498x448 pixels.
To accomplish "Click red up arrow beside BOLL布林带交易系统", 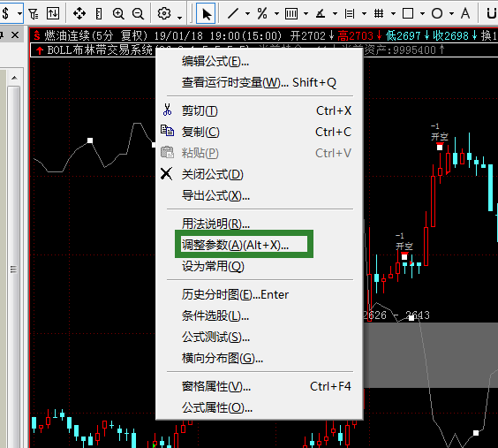I will [40, 50].
